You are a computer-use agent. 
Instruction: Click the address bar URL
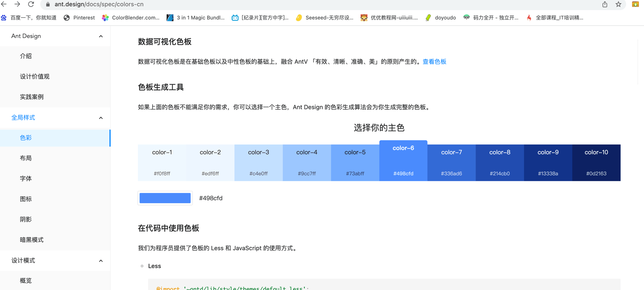tap(99, 4)
